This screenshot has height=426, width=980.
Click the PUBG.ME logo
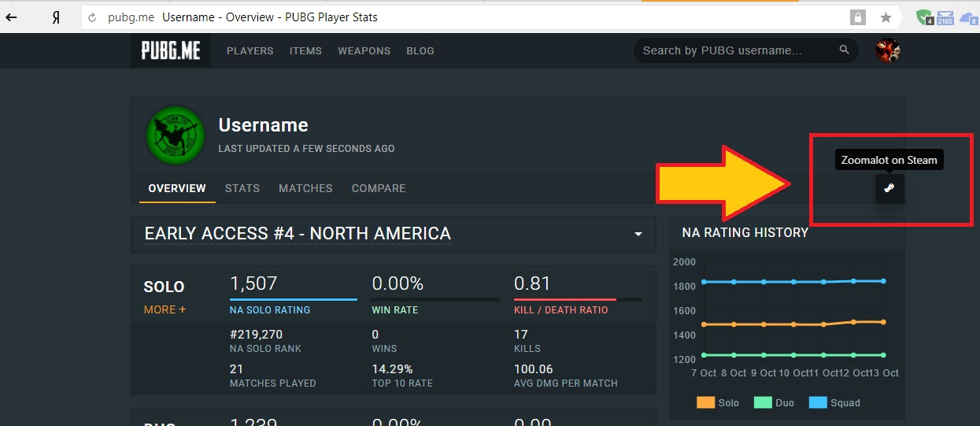[x=171, y=50]
